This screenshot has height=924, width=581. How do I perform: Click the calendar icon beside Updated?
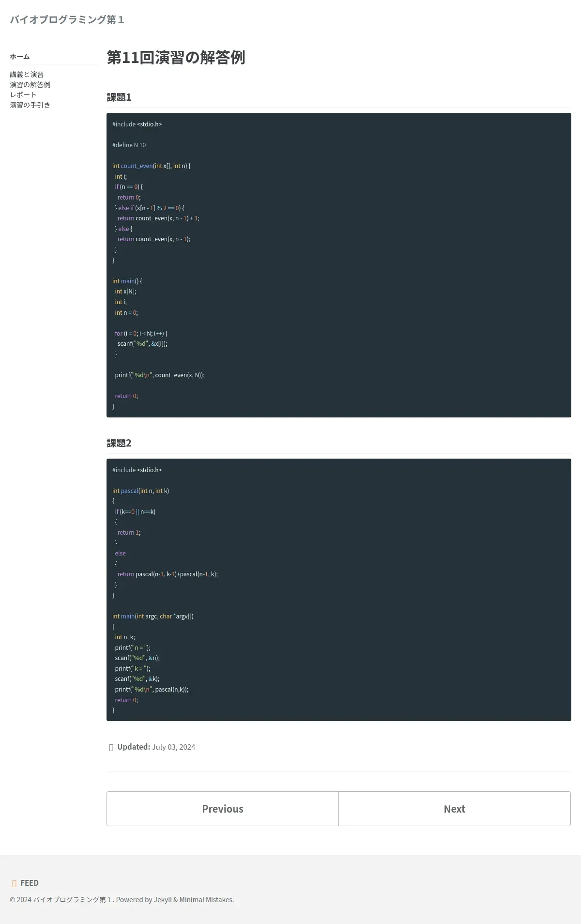point(111,747)
